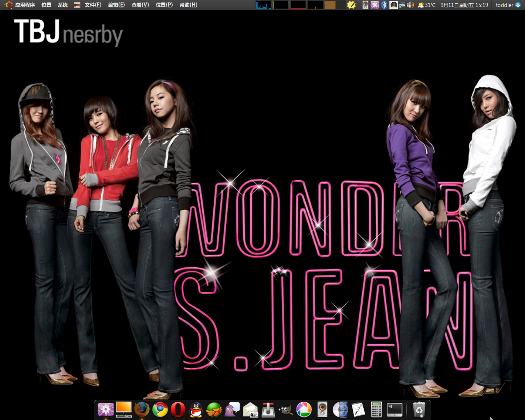Click the blue CPU monitor graph
This screenshot has height=420, width=525.
click(x=264, y=5)
